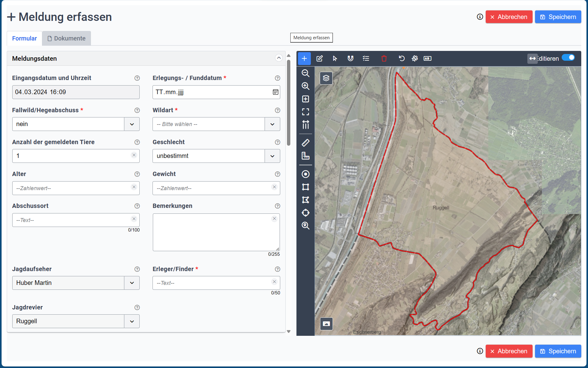588x368 pixels.
Task: Activate the magnet snapping tool
Action: tap(350, 59)
